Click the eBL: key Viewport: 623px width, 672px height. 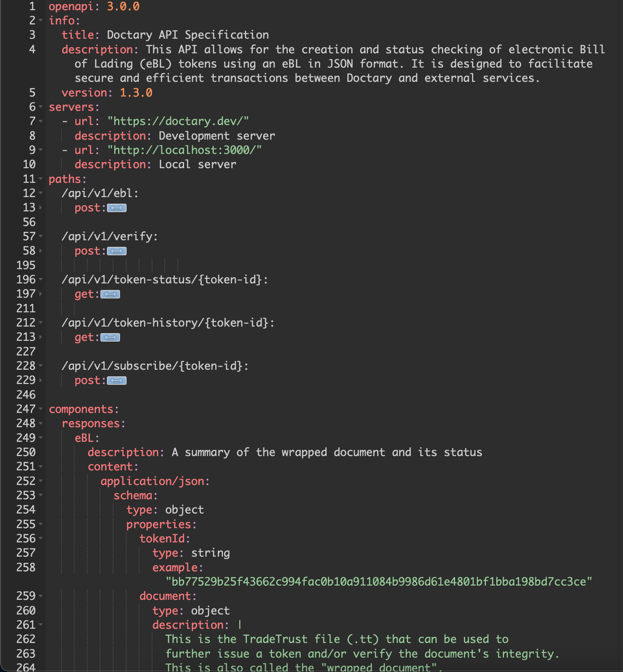coord(87,438)
